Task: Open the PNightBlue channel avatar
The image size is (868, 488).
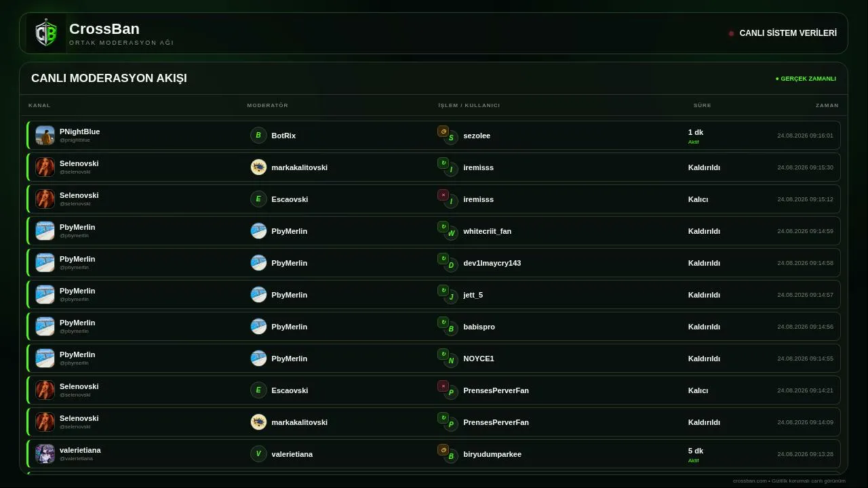Action: point(45,136)
